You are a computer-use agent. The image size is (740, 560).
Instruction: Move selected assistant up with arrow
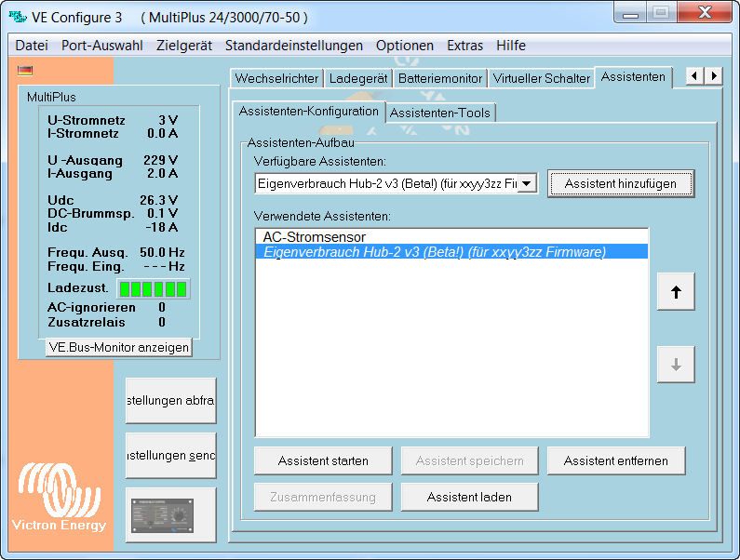click(x=676, y=292)
